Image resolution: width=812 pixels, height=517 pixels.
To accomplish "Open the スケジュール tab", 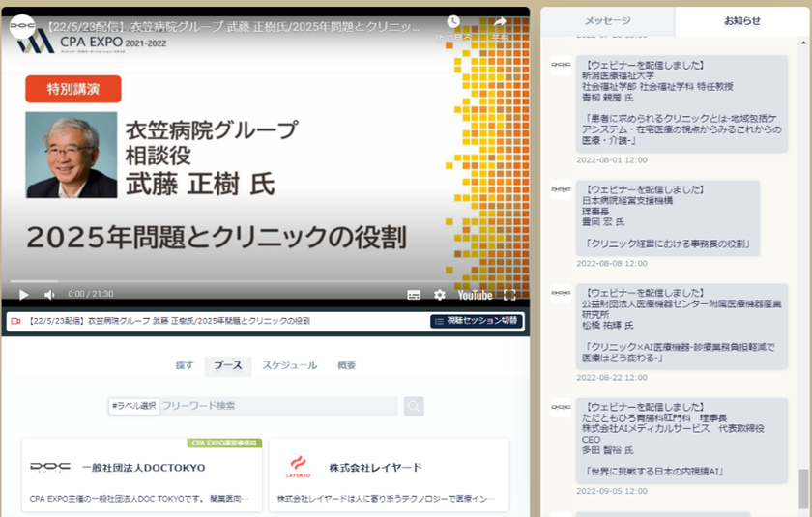I will pos(289,365).
